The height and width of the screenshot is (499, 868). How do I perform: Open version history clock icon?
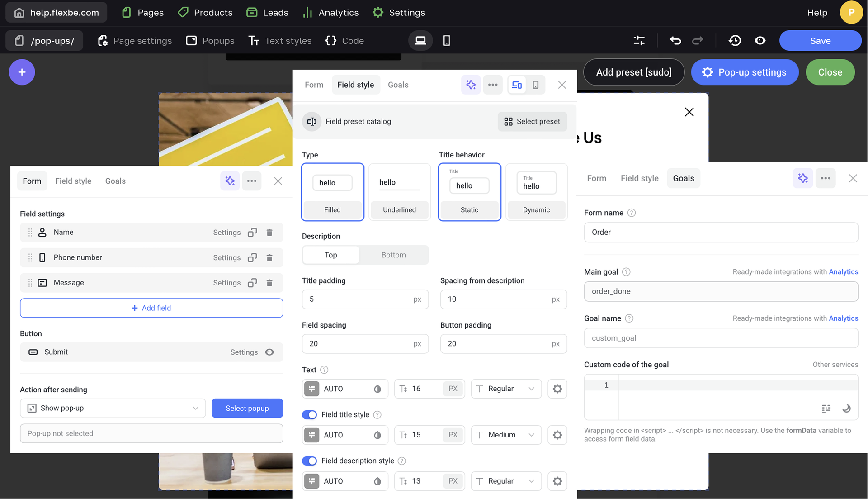coord(735,41)
